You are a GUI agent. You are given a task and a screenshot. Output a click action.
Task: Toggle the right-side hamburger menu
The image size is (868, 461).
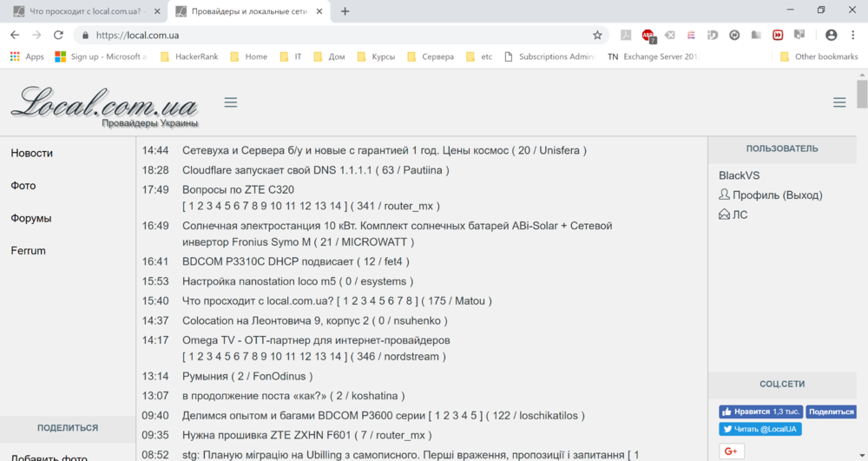(x=839, y=102)
